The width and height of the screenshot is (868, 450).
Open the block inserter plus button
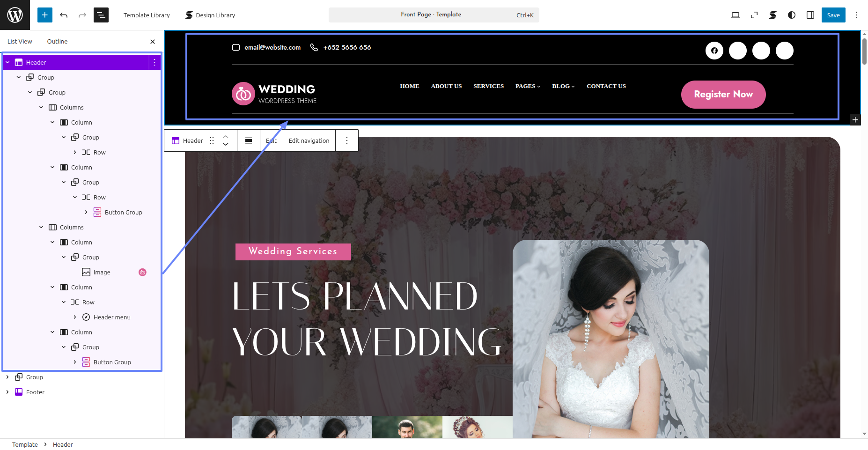point(44,15)
